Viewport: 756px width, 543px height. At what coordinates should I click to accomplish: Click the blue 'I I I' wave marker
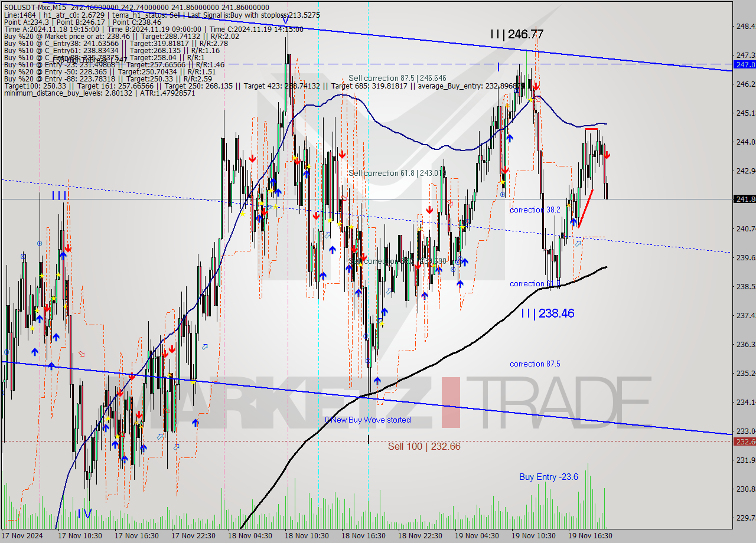58,195
